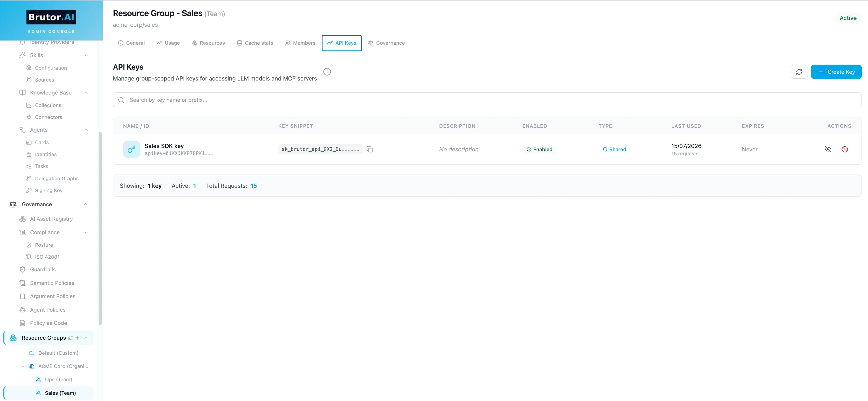The width and height of the screenshot is (868, 401).
Task: Click the API Keys info icon
Action: point(327,72)
